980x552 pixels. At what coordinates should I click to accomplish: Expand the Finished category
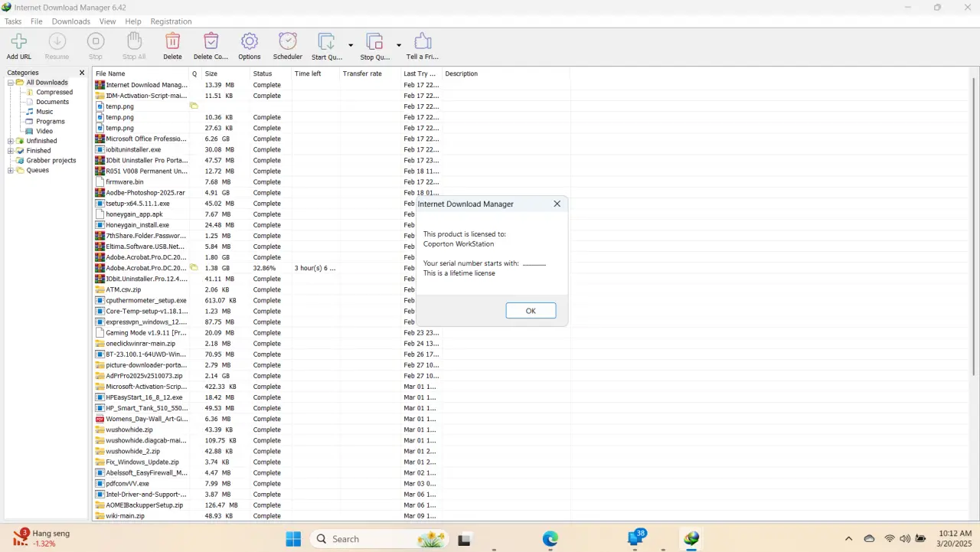pyautogui.click(x=11, y=151)
